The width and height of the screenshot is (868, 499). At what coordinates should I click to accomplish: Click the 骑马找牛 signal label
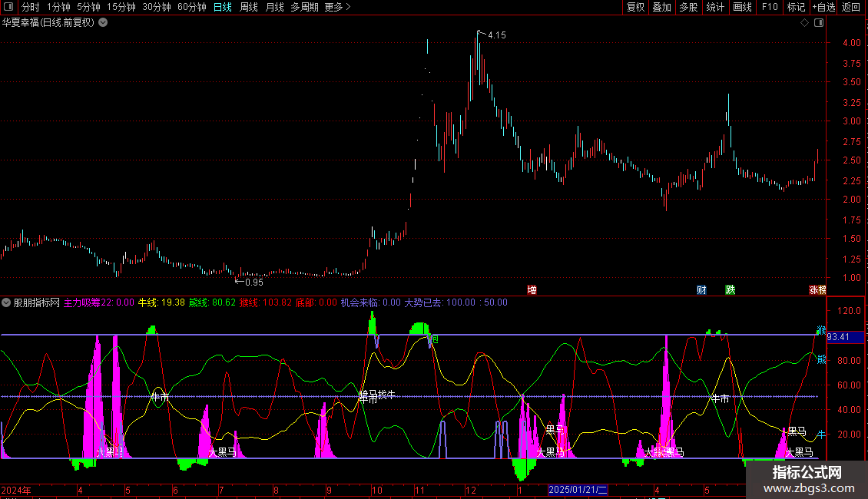coord(377,395)
